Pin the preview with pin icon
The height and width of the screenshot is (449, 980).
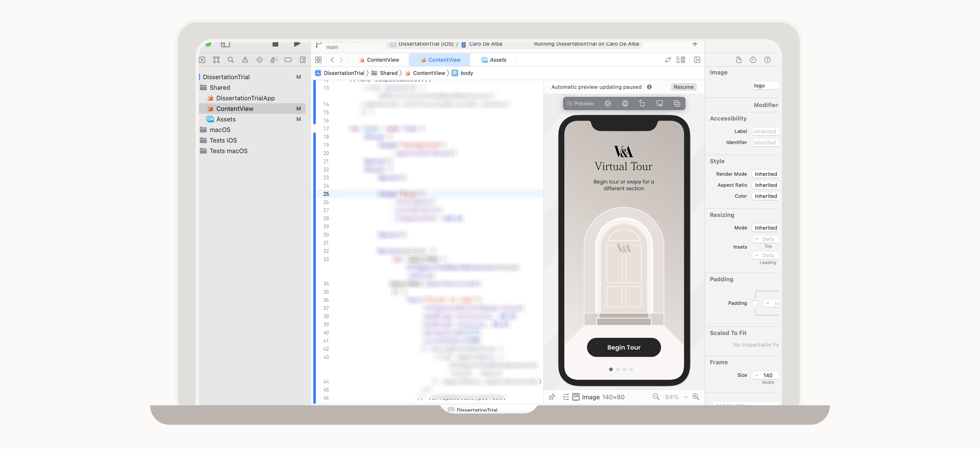(x=552, y=397)
